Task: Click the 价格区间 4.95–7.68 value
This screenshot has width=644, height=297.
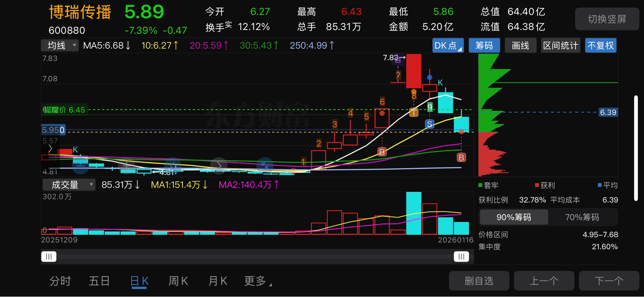Action: coord(600,234)
